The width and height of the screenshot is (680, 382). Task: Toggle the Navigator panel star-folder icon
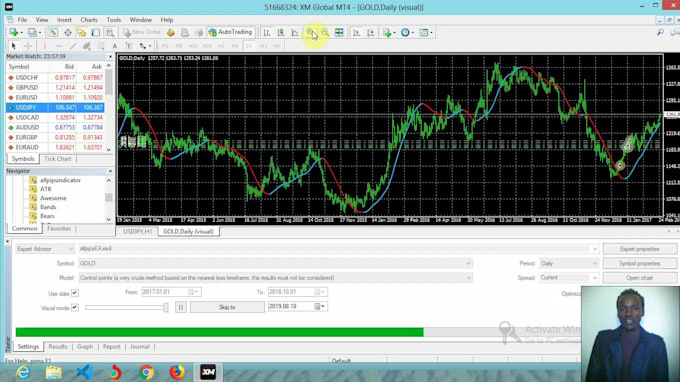(x=82, y=33)
